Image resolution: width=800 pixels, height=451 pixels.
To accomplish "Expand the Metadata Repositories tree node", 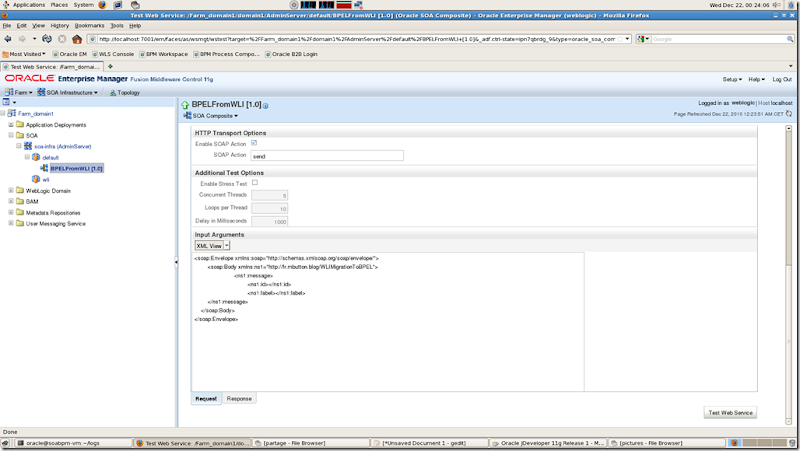I will coord(11,212).
